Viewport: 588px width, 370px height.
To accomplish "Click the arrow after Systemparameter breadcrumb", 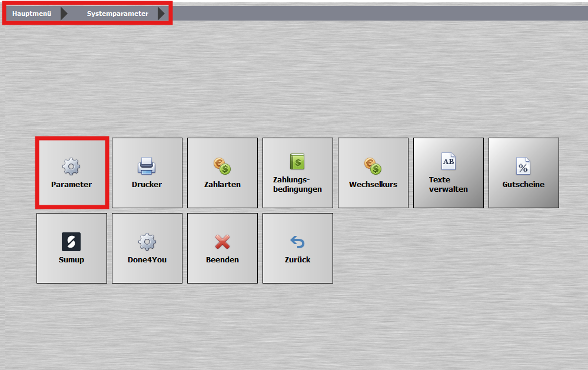I will click(x=162, y=14).
